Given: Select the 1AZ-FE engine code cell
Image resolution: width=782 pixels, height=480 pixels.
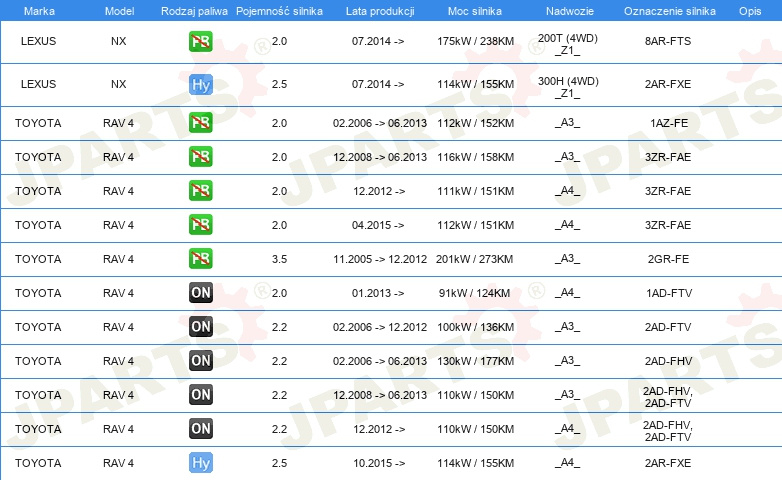Looking at the screenshot, I should 669,123.
